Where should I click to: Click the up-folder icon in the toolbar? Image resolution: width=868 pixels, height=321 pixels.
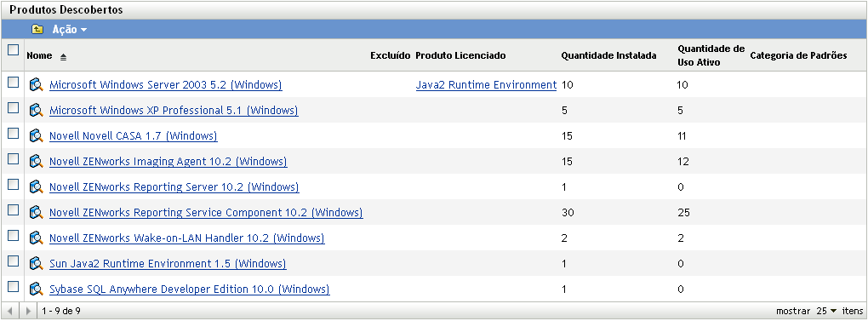[37, 29]
